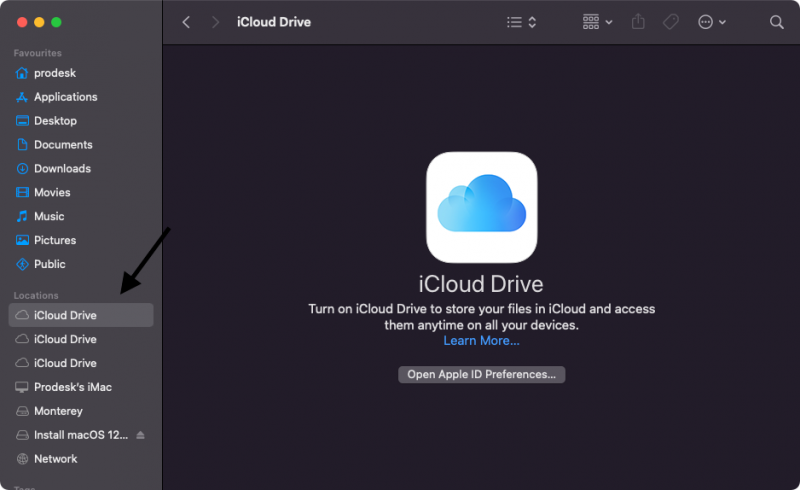Click the back navigation arrow
Image resolution: width=800 pixels, height=490 pixels.
pyautogui.click(x=186, y=22)
